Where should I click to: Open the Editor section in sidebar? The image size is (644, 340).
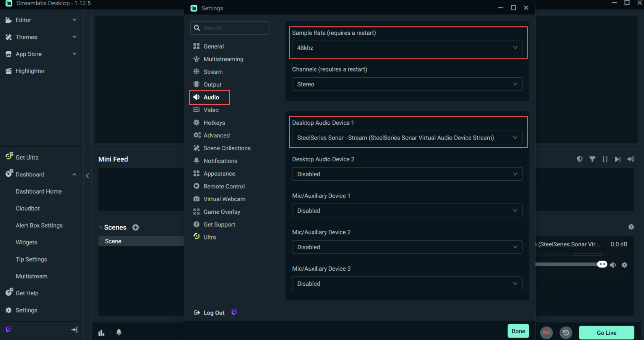point(23,20)
